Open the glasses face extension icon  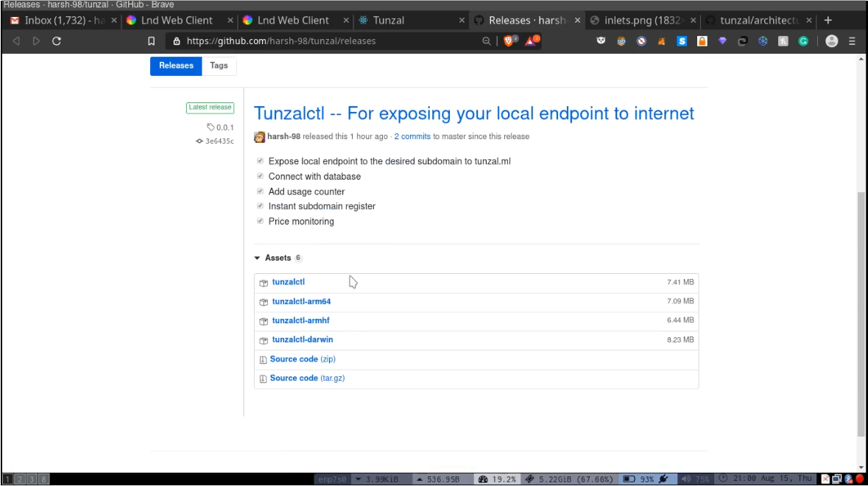[621, 41]
